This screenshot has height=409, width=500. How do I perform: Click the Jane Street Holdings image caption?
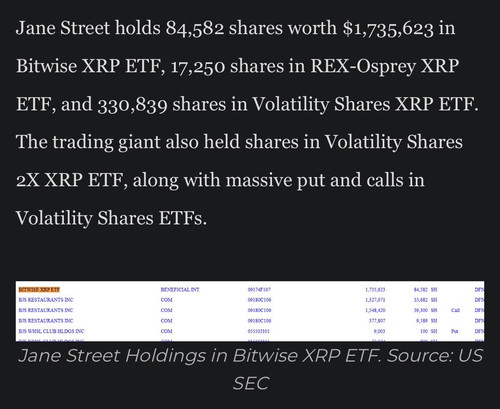[x=251, y=369]
